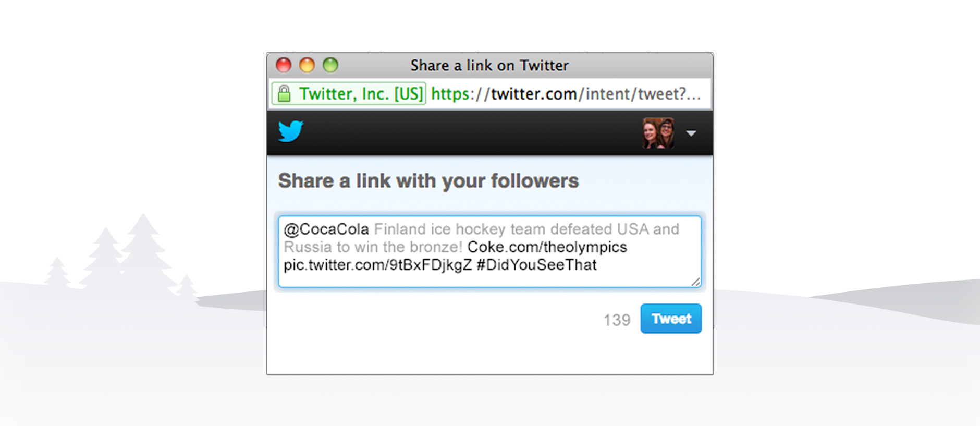Click 'Share a link with your followers' heading
The height and width of the screenshot is (426, 980).
428,181
